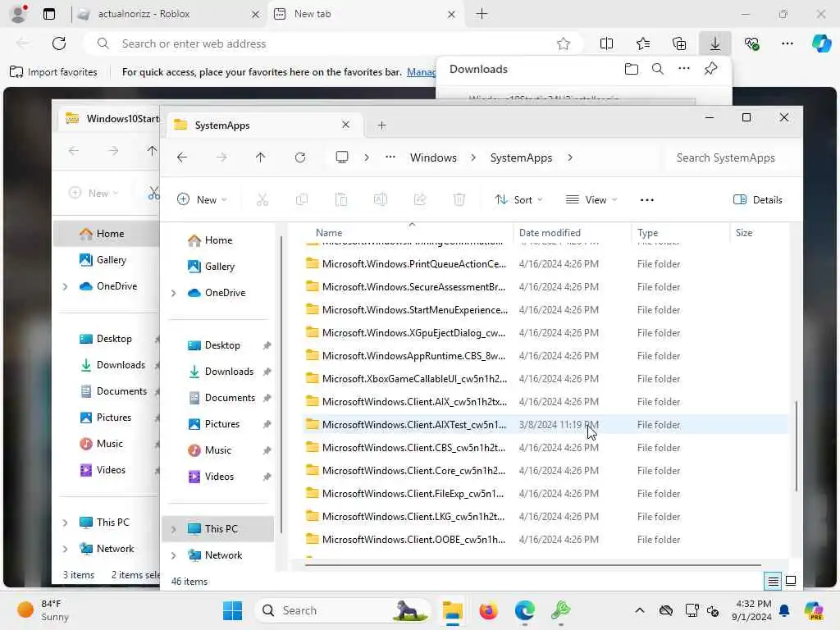Select MicrosoftWindows.Client.AIXTest folder row

point(546,425)
